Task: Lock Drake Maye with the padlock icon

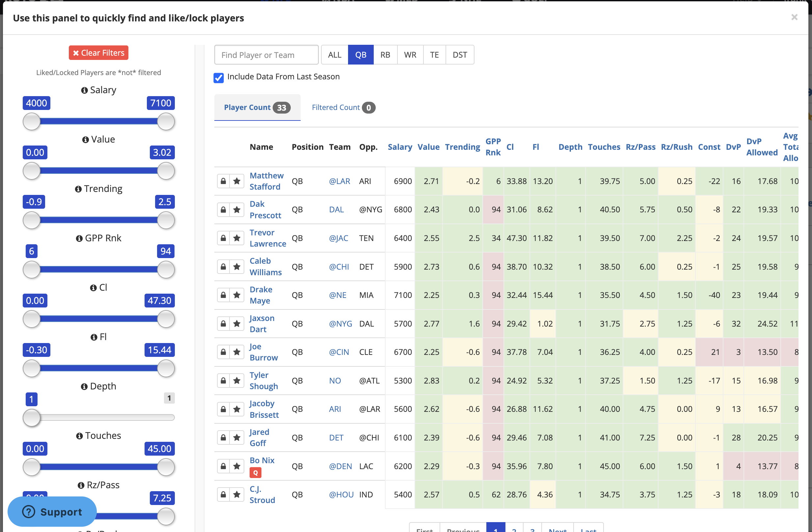Action: [x=223, y=295]
